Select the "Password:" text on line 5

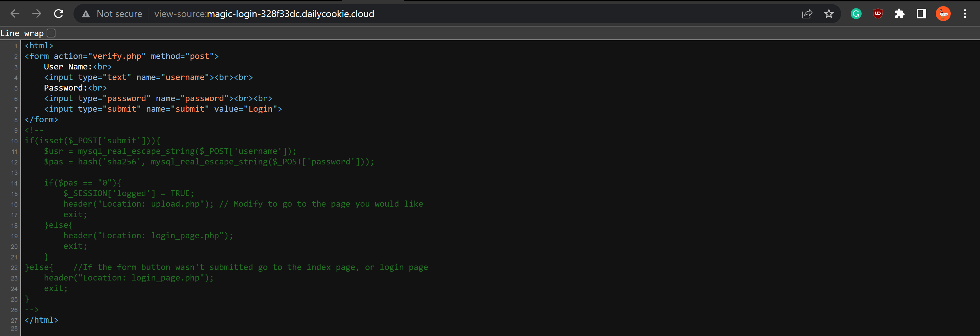click(66, 88)
